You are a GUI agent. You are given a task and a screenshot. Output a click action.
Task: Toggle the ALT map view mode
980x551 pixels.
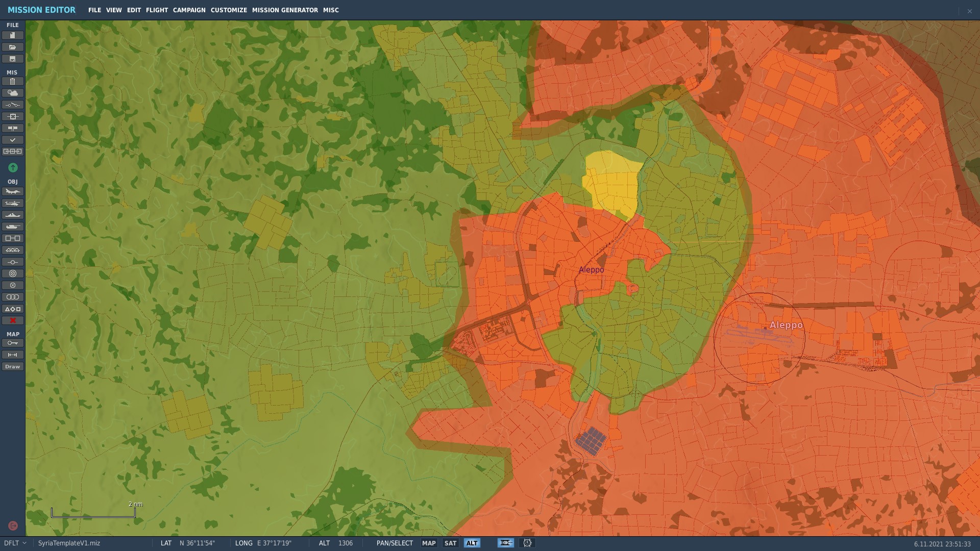click(x=472, y=543)
